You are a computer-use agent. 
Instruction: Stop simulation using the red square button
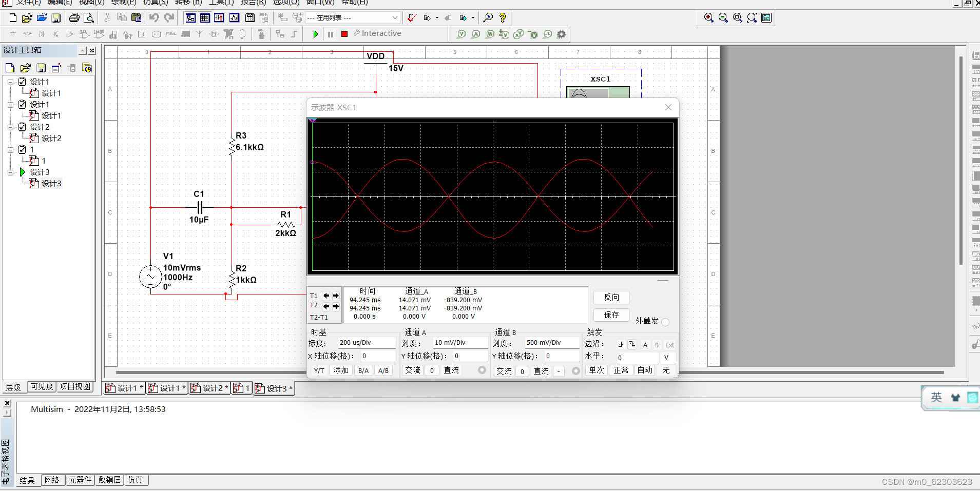[344, 34]
